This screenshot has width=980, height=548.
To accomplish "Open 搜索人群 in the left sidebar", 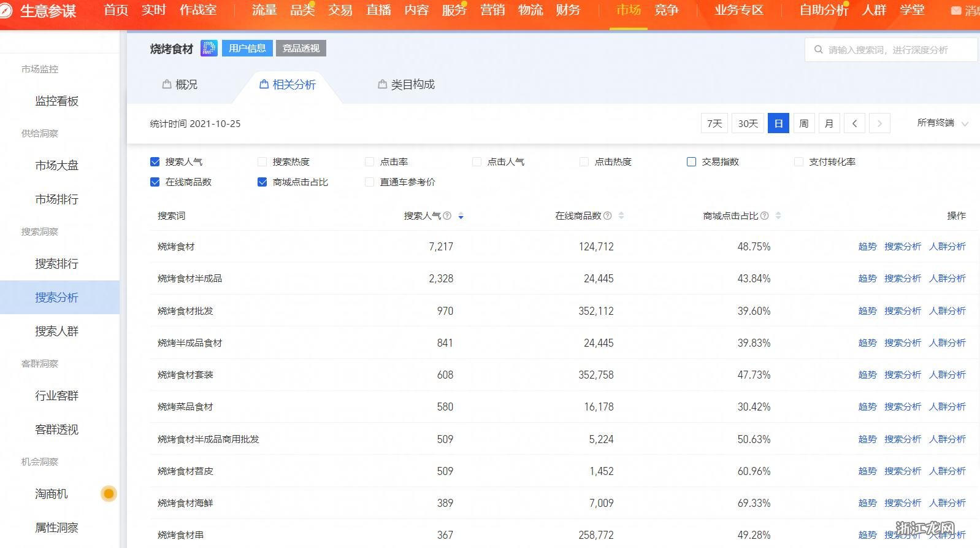I will coord(57,331).
